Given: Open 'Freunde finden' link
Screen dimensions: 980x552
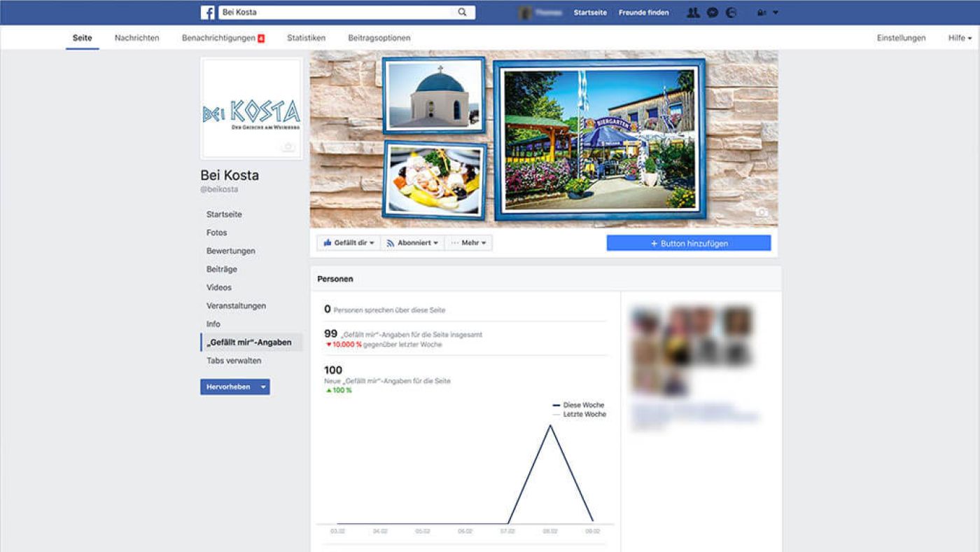Looking at the screenshot, I should (643, 13).
